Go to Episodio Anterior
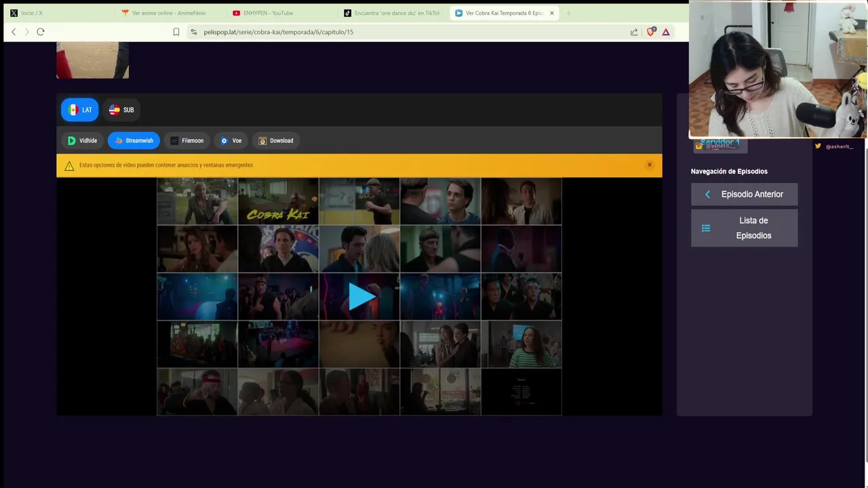868x488 pixels. [x=744, y=194]
